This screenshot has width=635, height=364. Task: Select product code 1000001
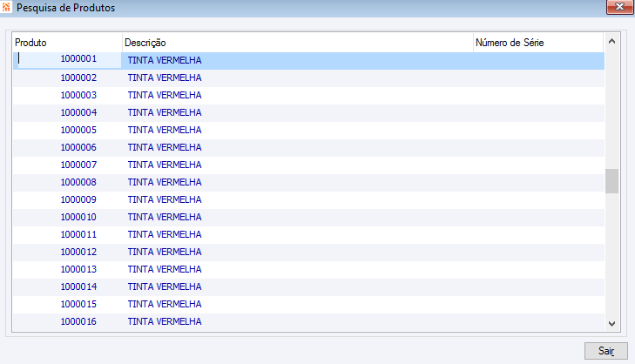(78, 58)
